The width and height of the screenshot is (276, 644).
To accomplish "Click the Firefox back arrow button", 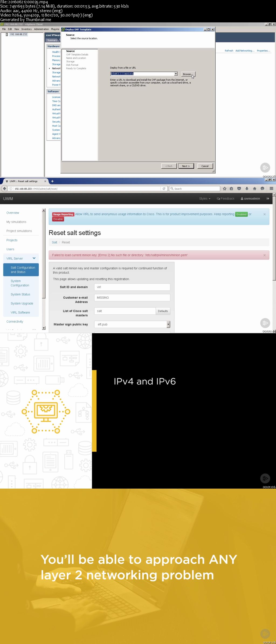I will (4, 189).
